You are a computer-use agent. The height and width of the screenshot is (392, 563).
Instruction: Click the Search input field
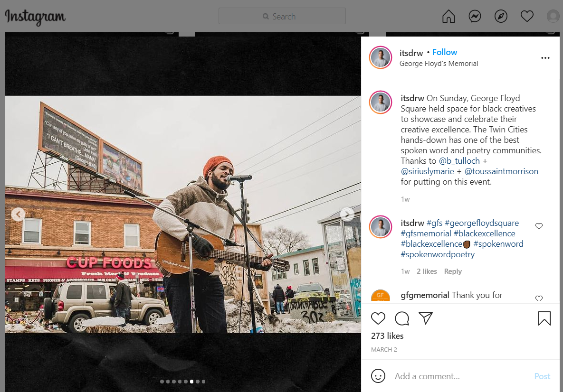click(x=282, y=17)
